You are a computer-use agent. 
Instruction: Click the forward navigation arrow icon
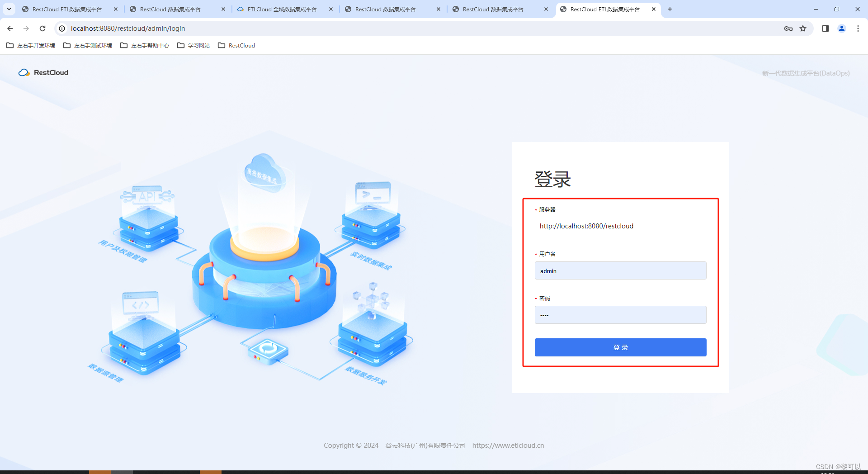click(26, 28)
